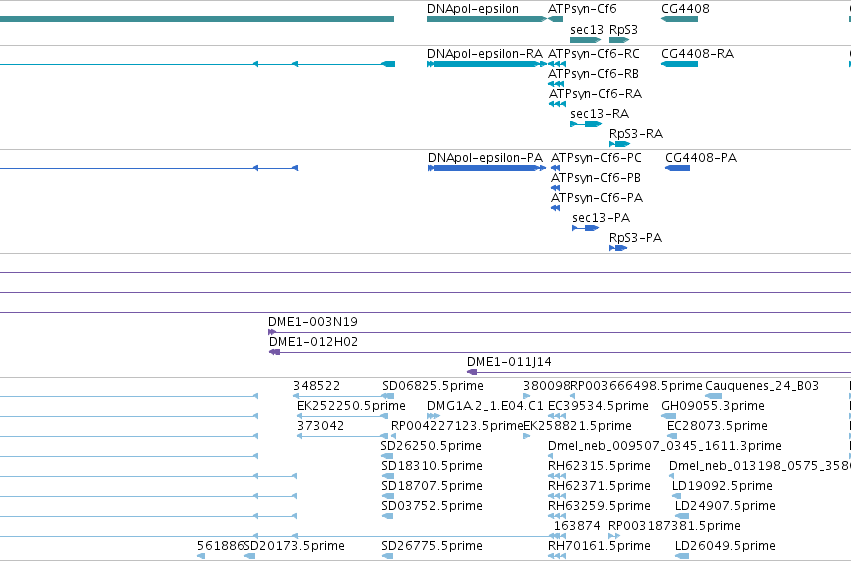Click the RpS3-RA transcript label

tap(636, 134)
